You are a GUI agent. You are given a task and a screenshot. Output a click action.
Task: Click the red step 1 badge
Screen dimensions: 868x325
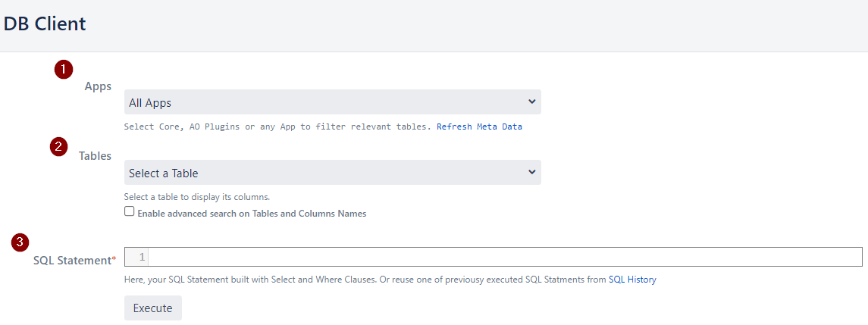point(64,70)
